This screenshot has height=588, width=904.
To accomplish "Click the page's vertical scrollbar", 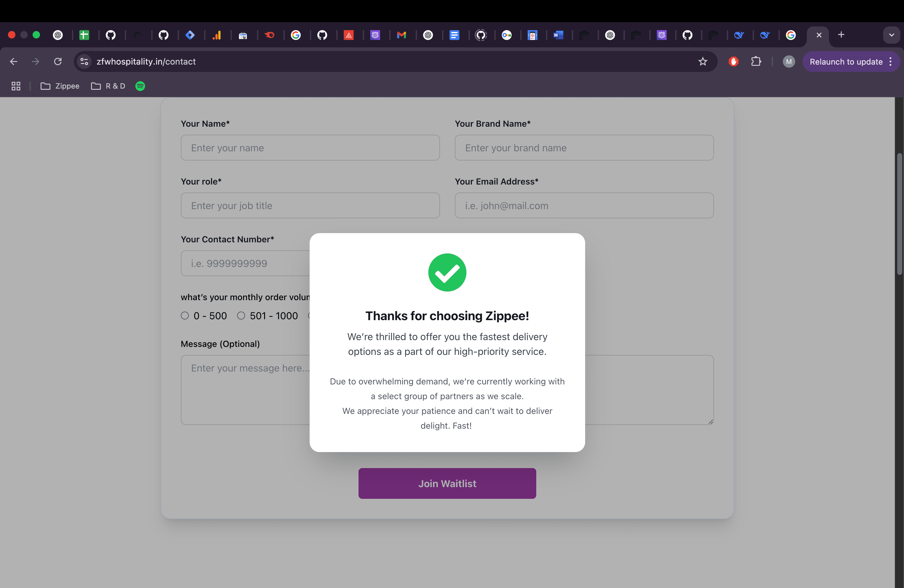I will pos(899,213).
